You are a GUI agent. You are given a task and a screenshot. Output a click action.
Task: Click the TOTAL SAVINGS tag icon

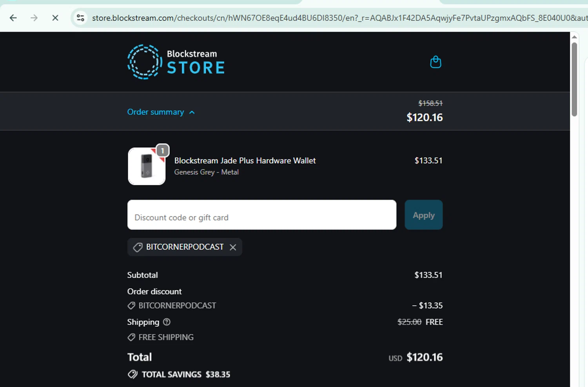(132, 374)
